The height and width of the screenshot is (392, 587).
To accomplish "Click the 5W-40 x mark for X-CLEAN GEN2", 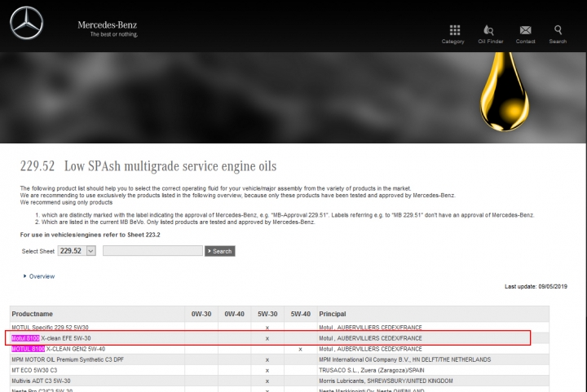I will [300, 350].
